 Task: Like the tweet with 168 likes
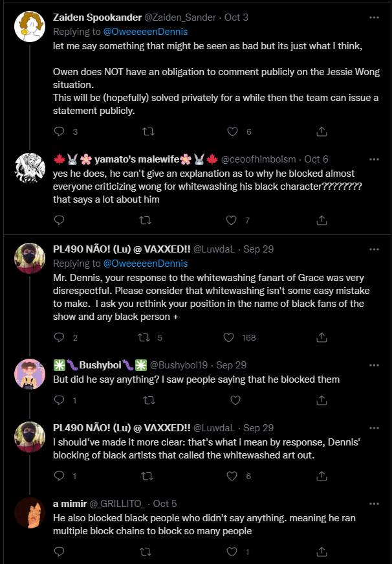pos(228,337)
